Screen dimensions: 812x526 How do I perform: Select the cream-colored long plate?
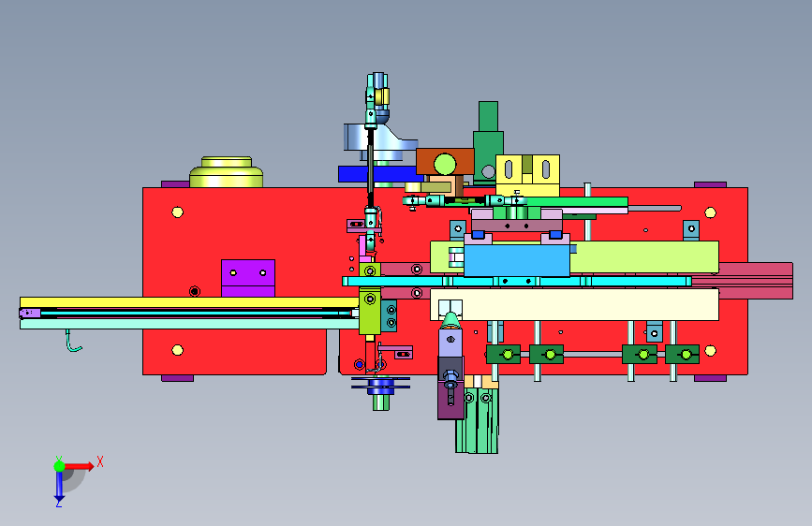tap(575, 304)
